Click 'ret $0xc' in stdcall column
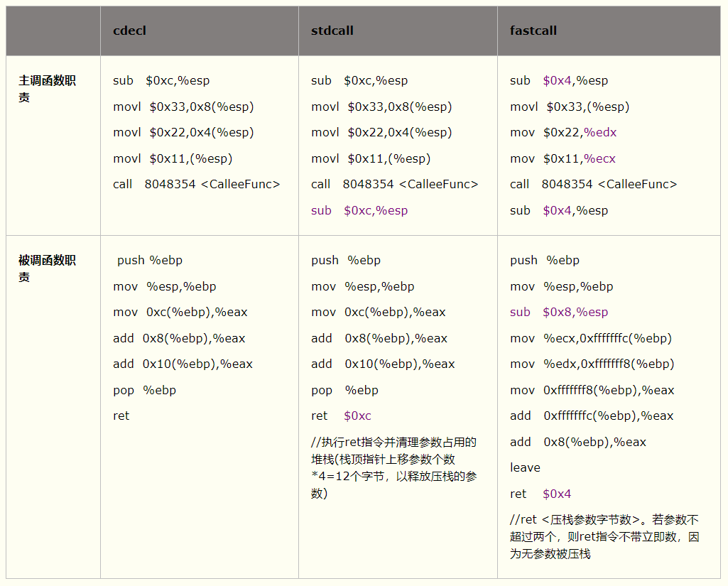Screen dimensions: 728x586 pyautogui.click(x=341, y=416)
